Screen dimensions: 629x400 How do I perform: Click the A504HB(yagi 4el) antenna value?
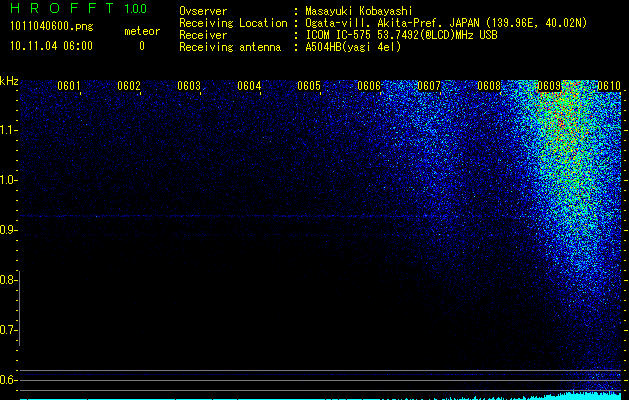(353, 47)
